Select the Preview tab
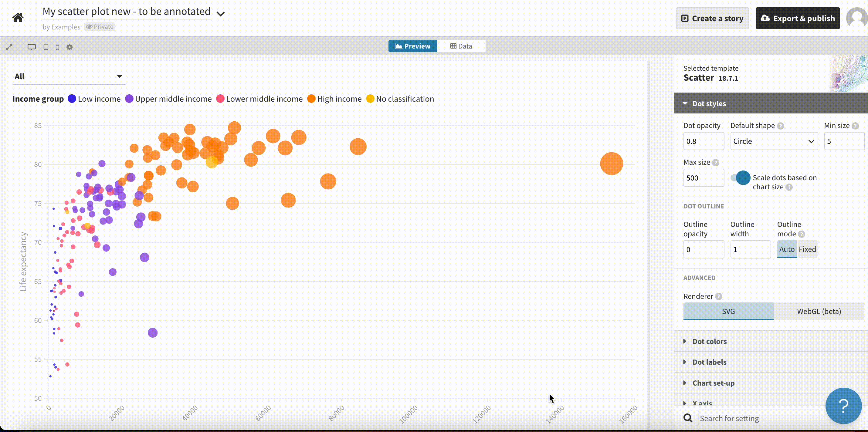868x432 pixels. pos(412,46)
